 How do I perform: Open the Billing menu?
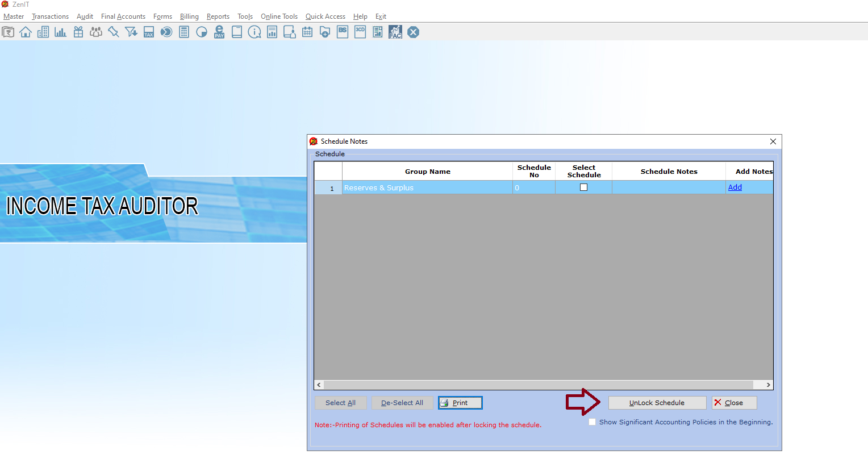click(189, 16)
